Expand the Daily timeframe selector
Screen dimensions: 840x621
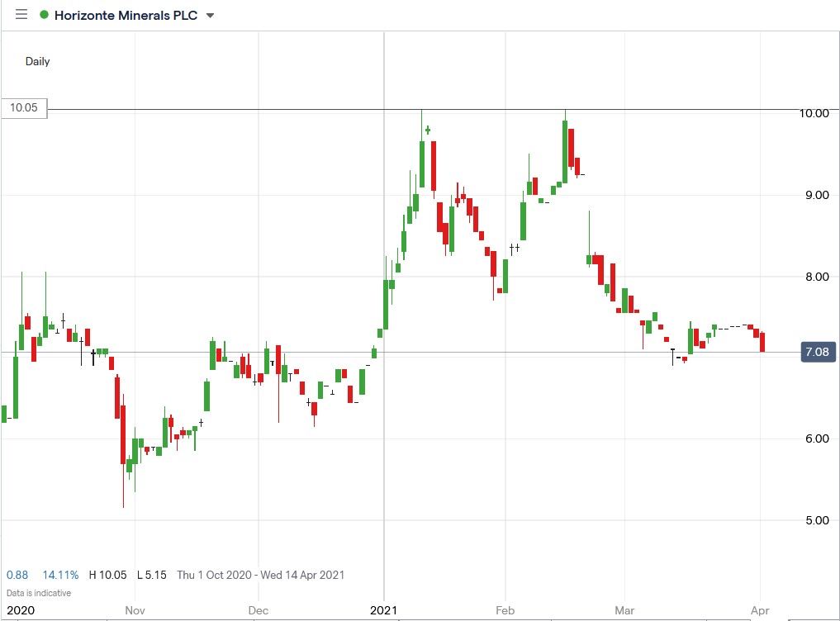pos(37,61)
